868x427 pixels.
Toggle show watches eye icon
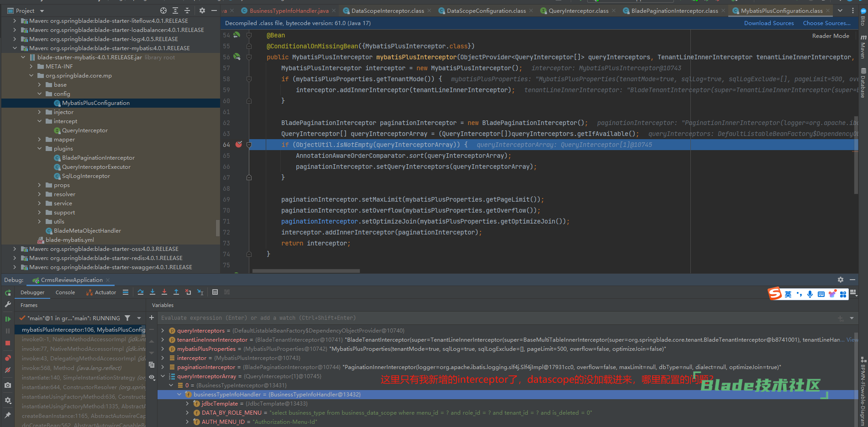click(152, 377)
